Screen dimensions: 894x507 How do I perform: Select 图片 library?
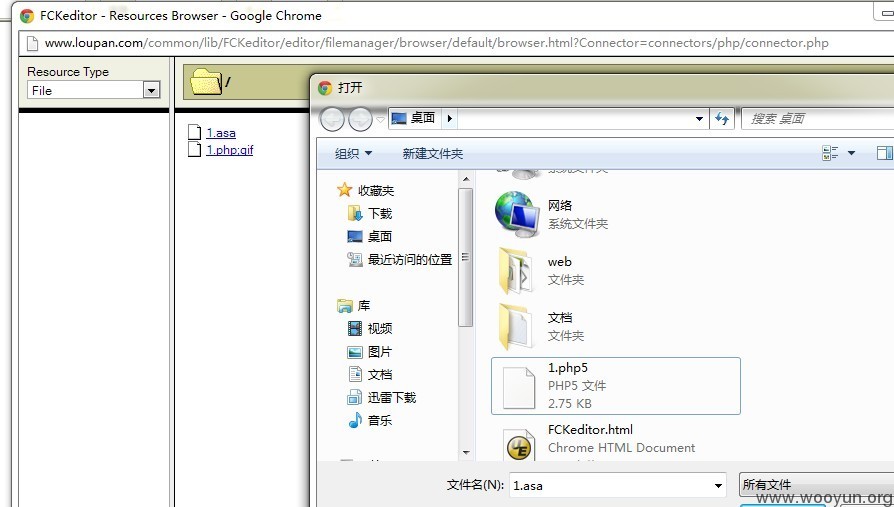coord(369,351)
